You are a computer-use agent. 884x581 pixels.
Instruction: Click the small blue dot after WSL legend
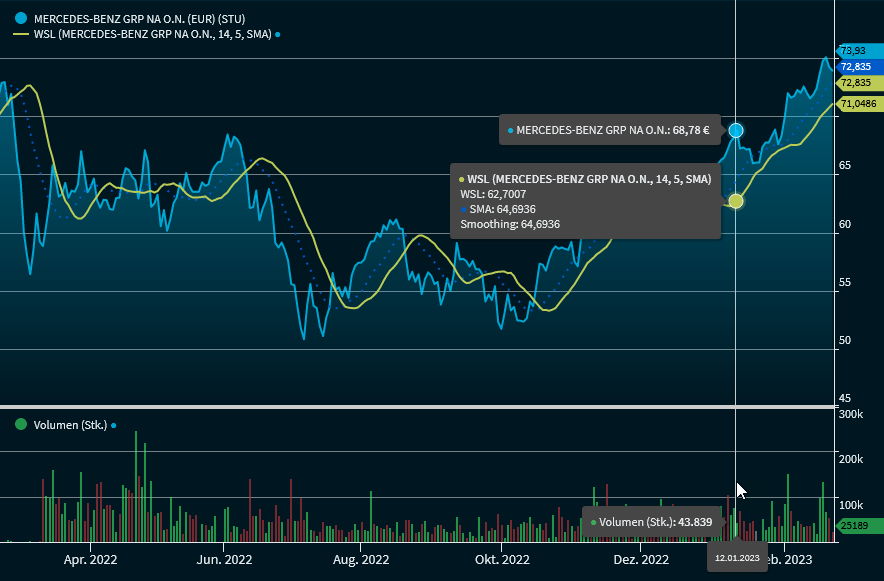point(277,34)
